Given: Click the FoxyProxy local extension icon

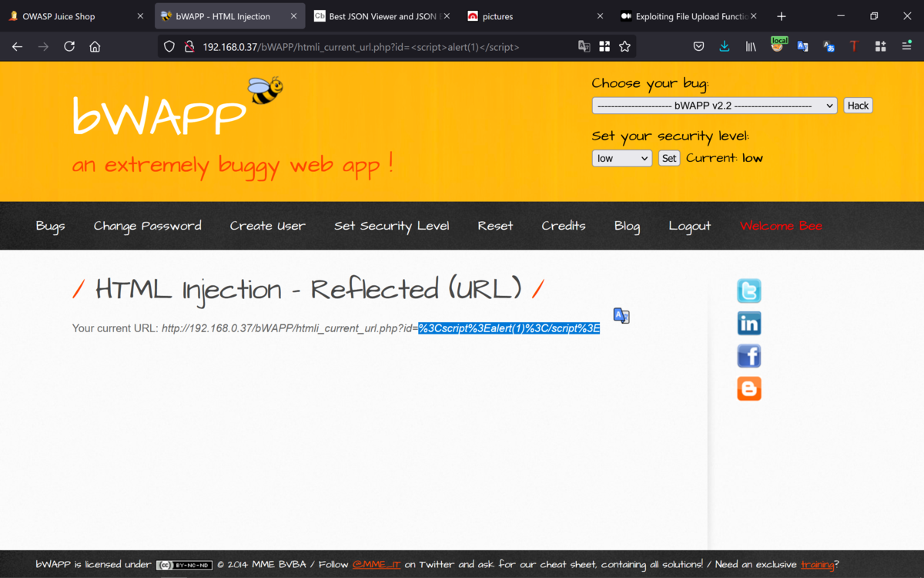Looking at the screenshot, I should [x=778, y=45].
